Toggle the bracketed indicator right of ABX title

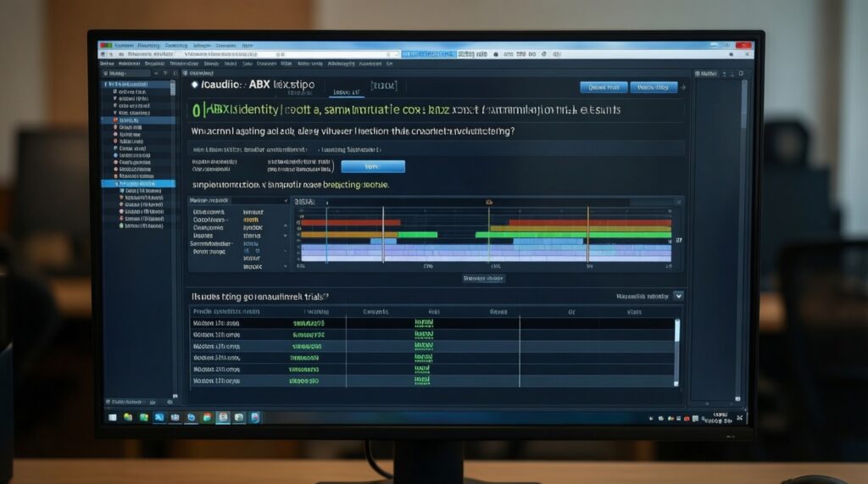(383, 86)
